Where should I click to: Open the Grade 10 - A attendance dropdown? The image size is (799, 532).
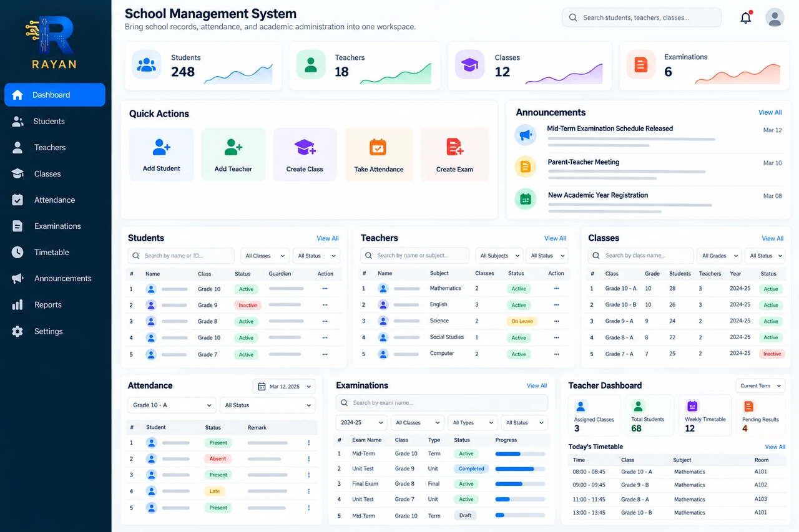pos(172,405)
